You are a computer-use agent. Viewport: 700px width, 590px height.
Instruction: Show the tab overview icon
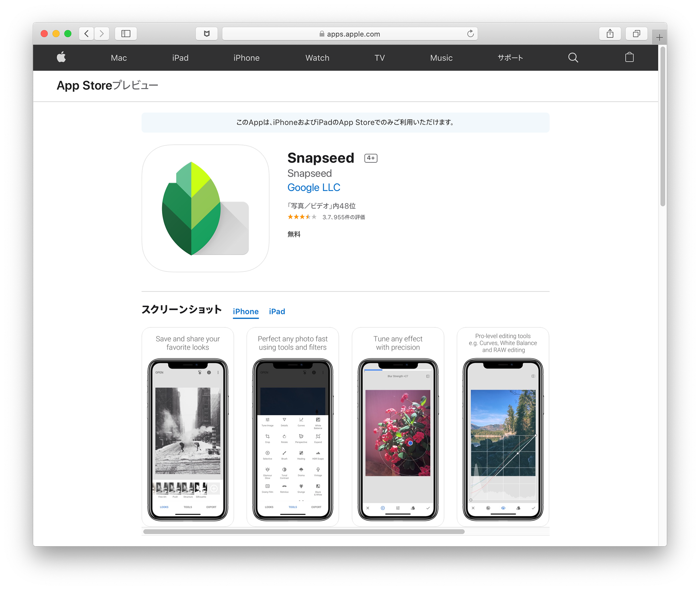click(636, 33)
